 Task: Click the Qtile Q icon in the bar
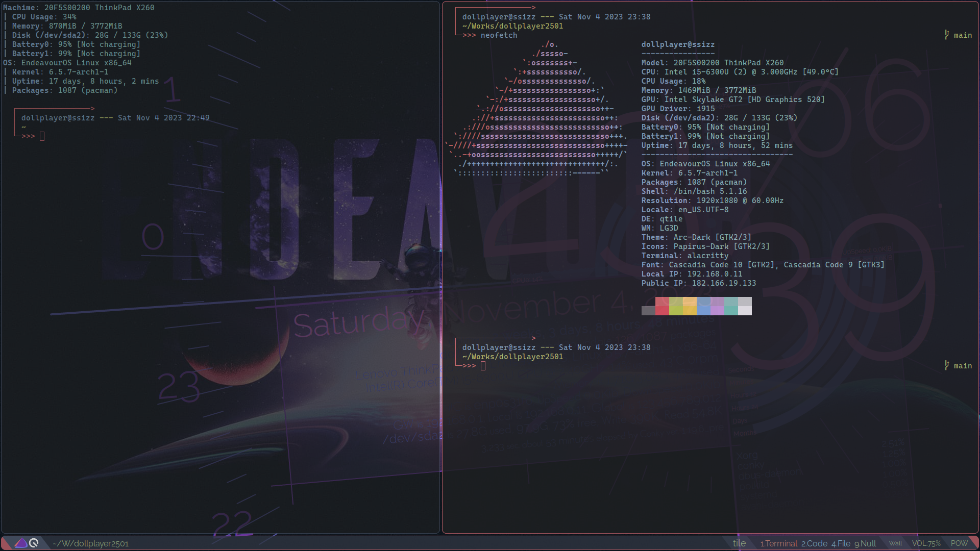point(34,543)
